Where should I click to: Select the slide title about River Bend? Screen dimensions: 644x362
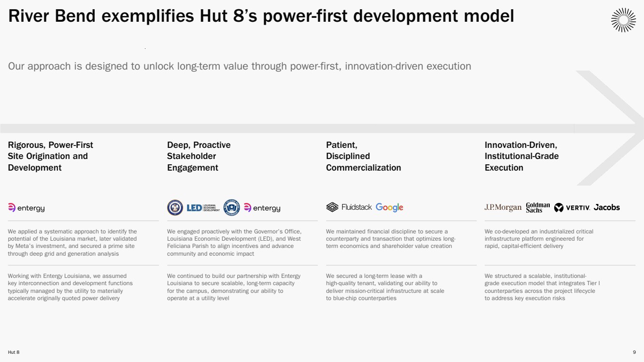[x=261, y=16]
